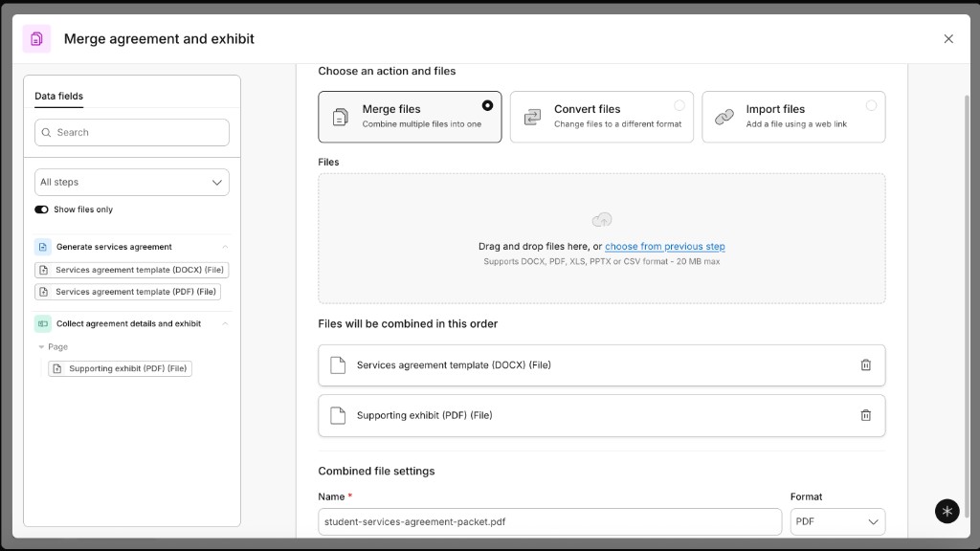This screenshot has width=980, height=551.
Task: Click the 'Combined file settings' heading
Action: coord(376,471)
